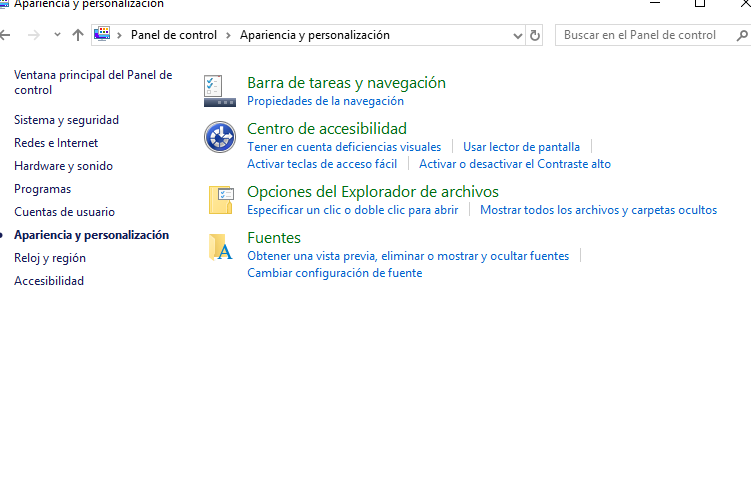Click Activar o desactivar el Contraste alto
This screenshot has width=751, height=486.
[515, 164]
